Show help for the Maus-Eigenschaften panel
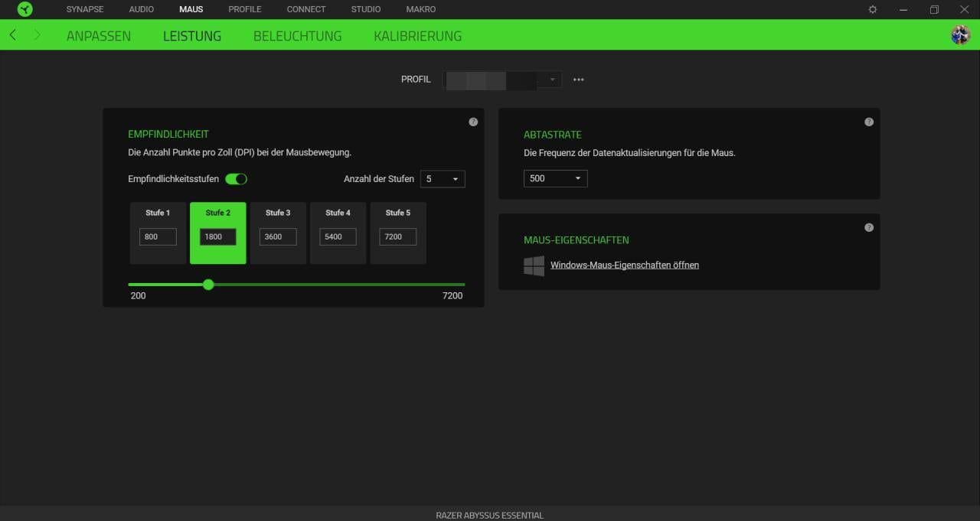The image size is (980, 521). tap(869, 227)
